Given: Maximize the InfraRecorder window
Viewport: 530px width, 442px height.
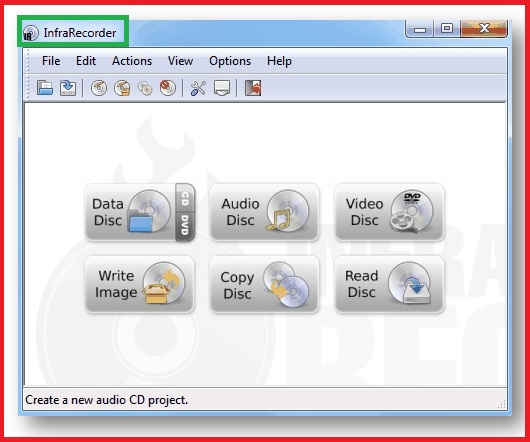Looking at the screenshot, I should 447,28.
